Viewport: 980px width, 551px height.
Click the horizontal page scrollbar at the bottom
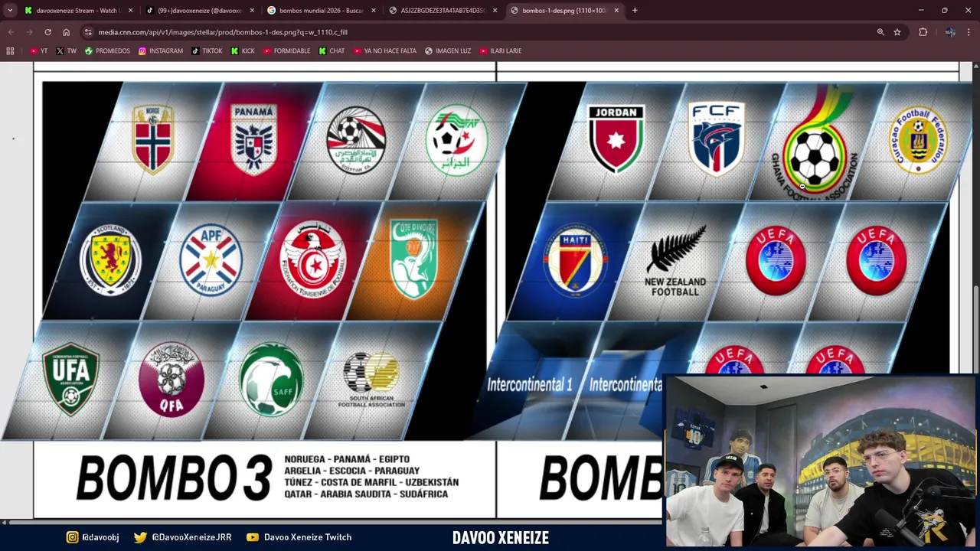332,523
